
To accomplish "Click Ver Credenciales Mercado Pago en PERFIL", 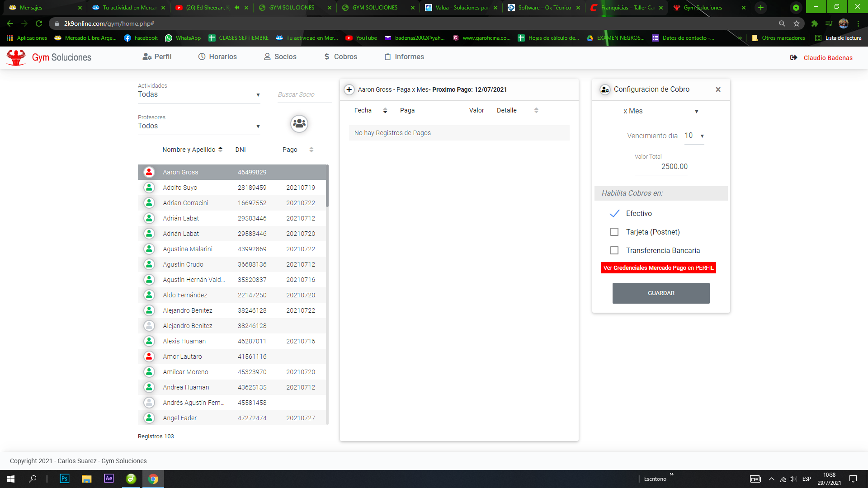I will (x=658, y=268).
